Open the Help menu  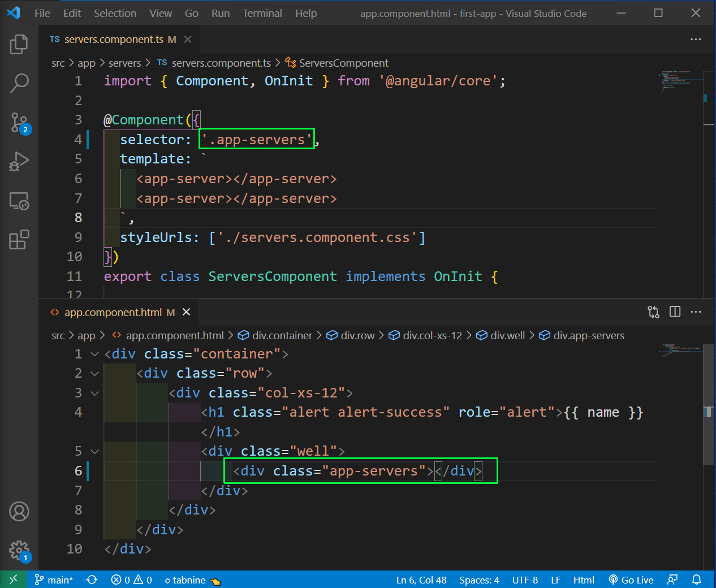[306, 13]
